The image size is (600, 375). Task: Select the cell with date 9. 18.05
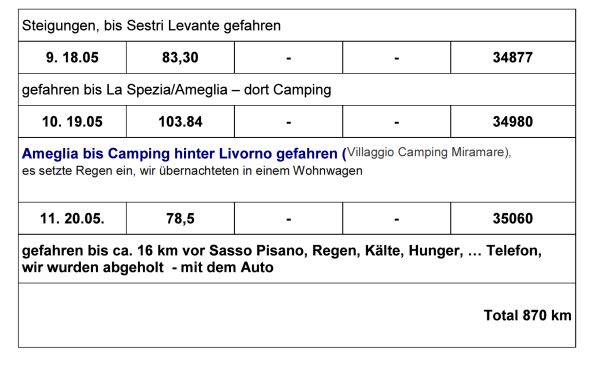coord(72,57)
